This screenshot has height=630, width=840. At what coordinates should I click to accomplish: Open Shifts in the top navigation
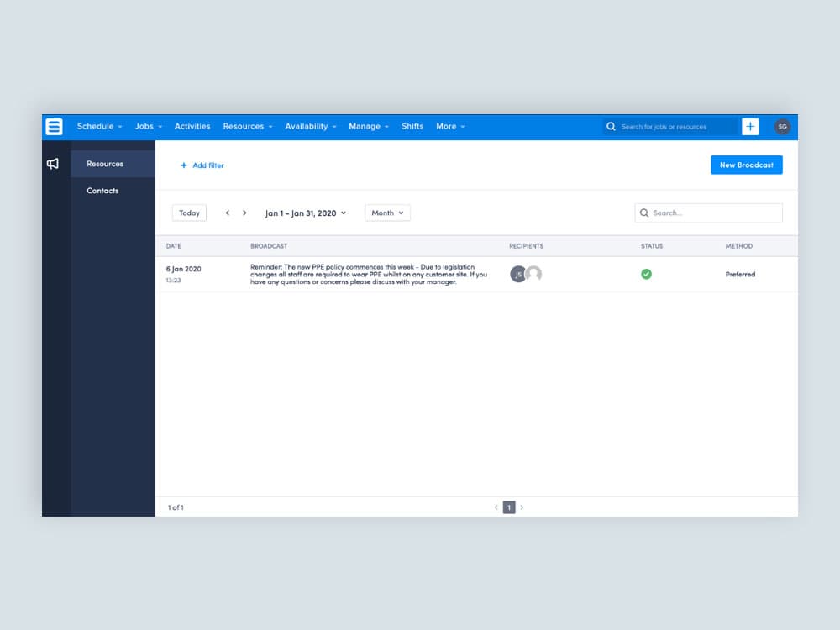tap(412, 127)
